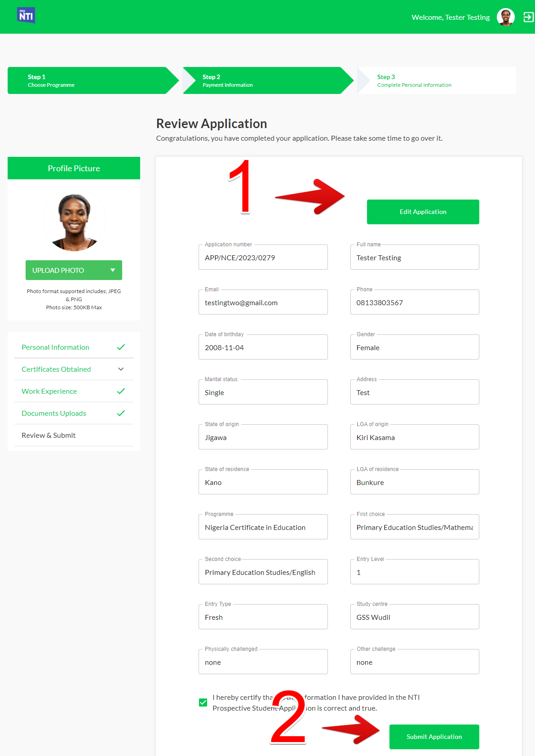
Task: Toggle the certification agreement checkbox
Action: pos(203,703)
